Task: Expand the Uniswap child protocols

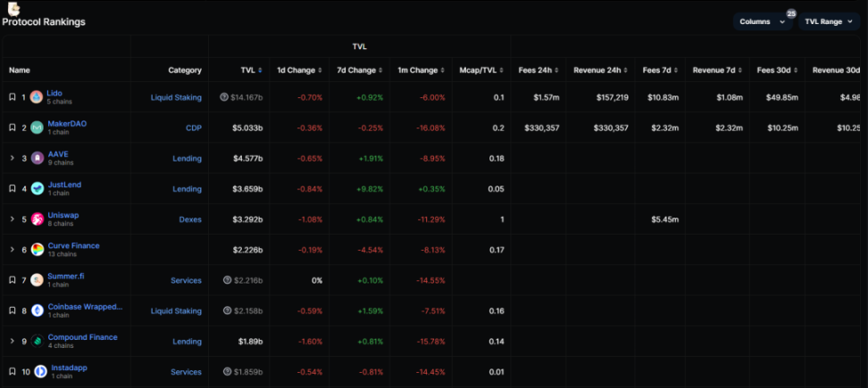Action: tap(13, 219)
